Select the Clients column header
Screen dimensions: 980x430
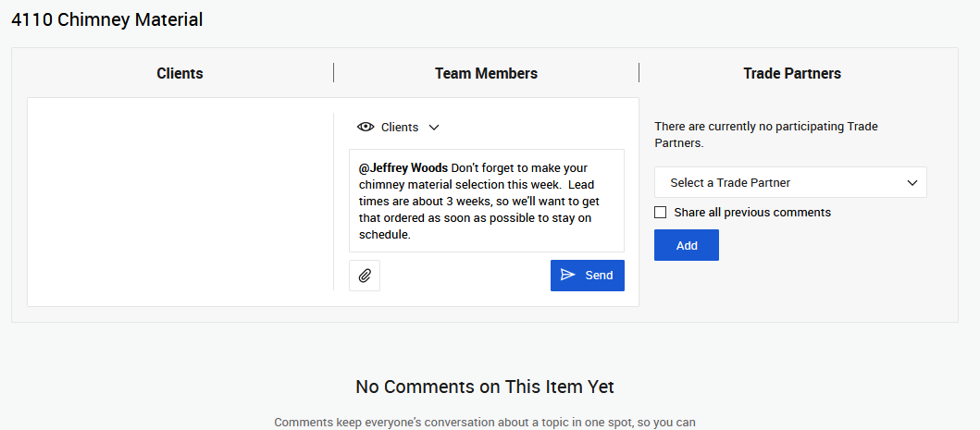point(180,73)
